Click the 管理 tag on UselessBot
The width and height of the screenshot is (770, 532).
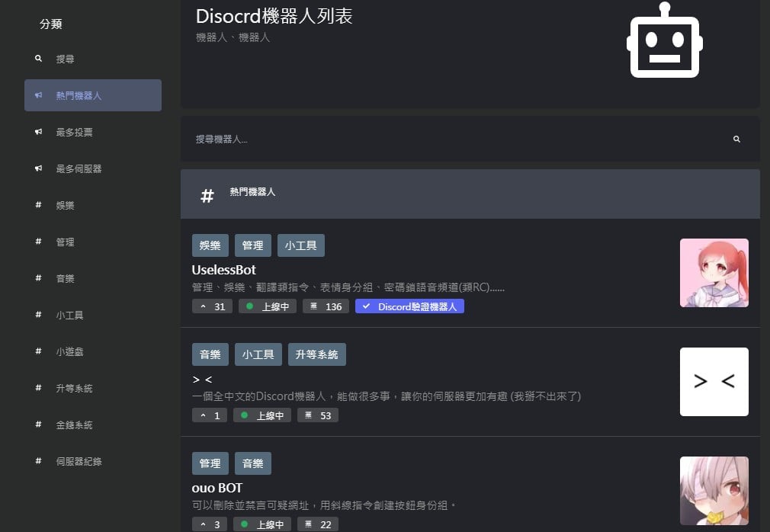[x=253, y=245]
